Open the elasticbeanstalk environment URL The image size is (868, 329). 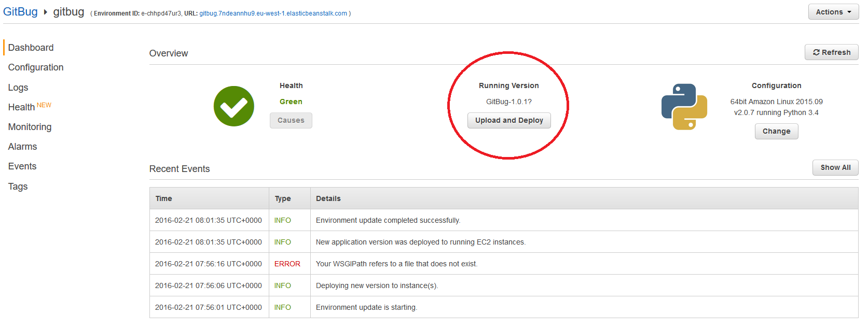point(273,13)
